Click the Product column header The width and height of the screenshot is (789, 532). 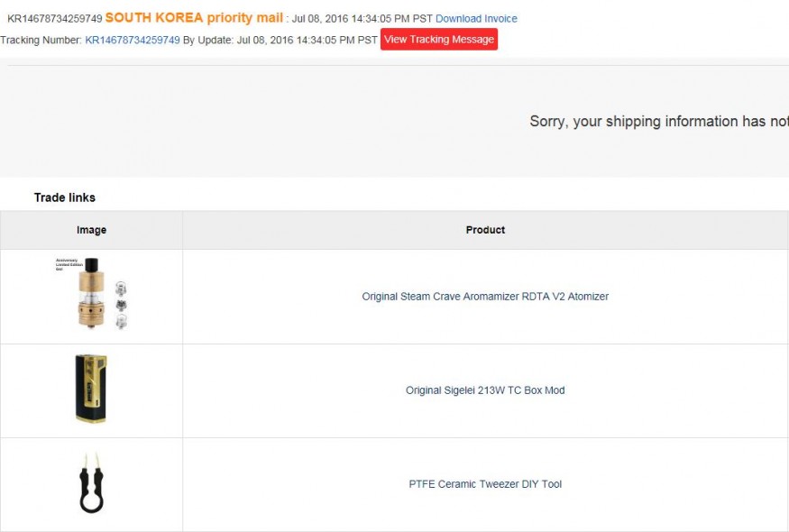coord(485,230)
